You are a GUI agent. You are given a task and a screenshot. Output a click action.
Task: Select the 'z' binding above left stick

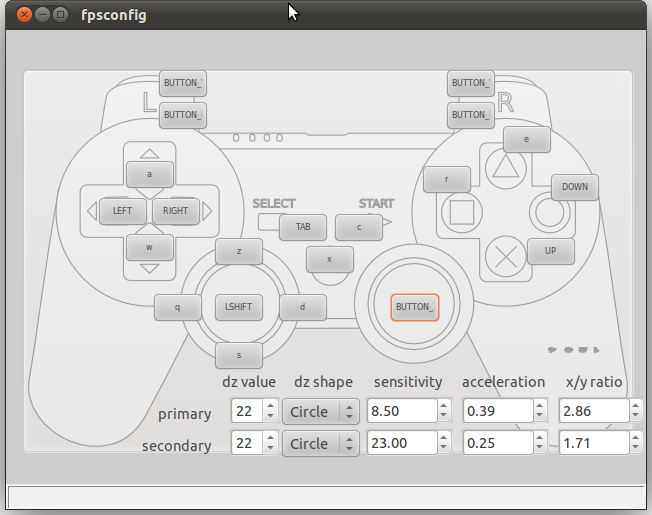click(239, 251)
